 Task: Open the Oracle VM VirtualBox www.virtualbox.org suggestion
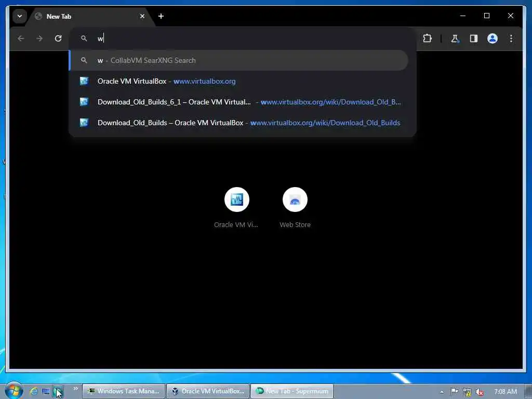[x=238, y=82]
